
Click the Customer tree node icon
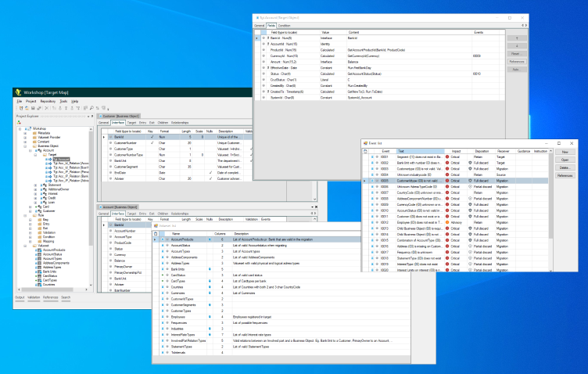(x=39, y=211)
